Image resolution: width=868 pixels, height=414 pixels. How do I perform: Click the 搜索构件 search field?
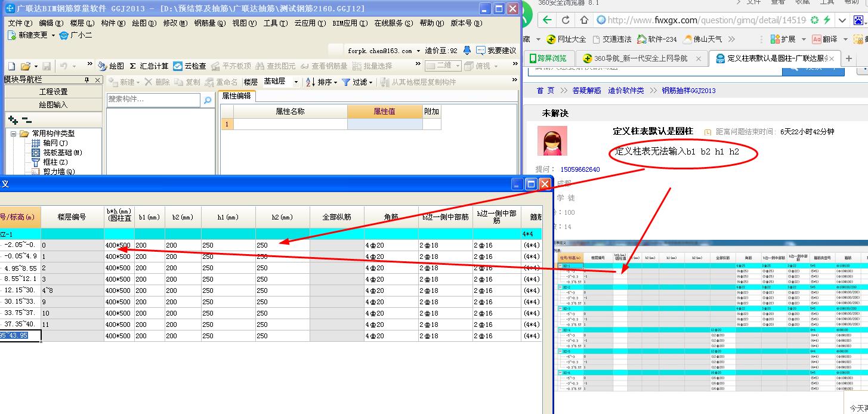[x=154, y=100]
